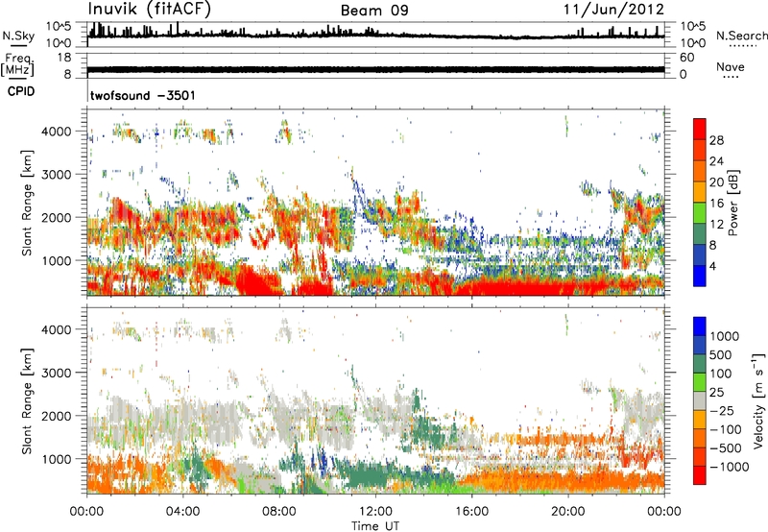Click the "20" label on the power colorbar

pyautogui.click(x=716, y=182)
